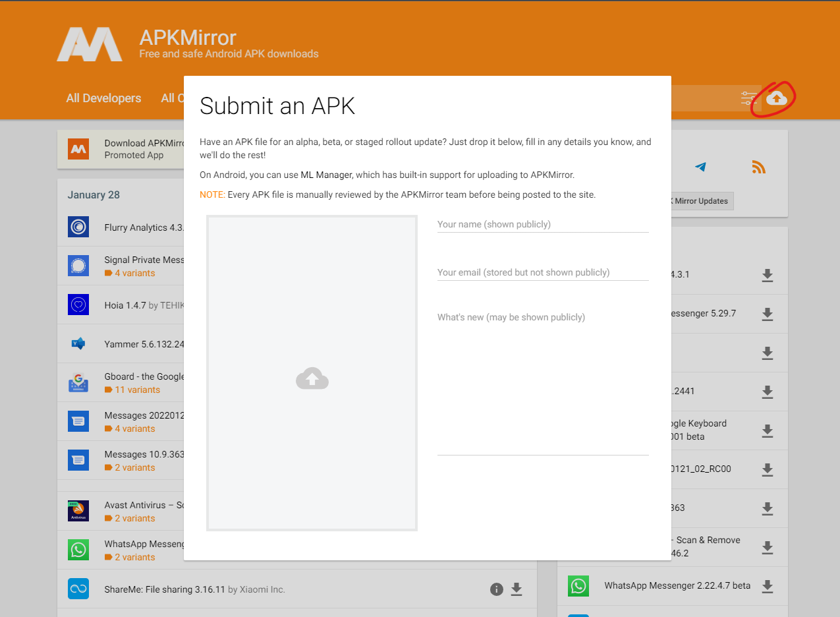Download the 0121_02_RC00 entry
Screen dimensions: 840x617
(x=768, y=469)
